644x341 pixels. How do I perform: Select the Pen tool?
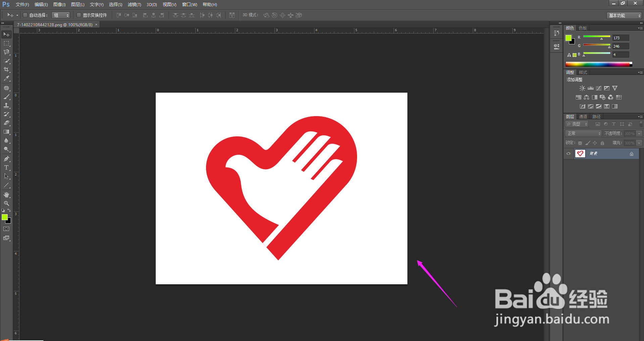click(6, 159)
